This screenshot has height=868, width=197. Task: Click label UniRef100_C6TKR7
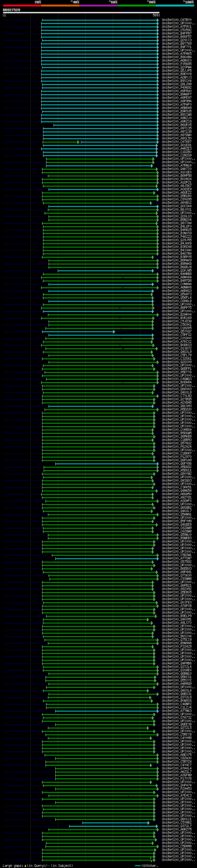pos(177,142)
